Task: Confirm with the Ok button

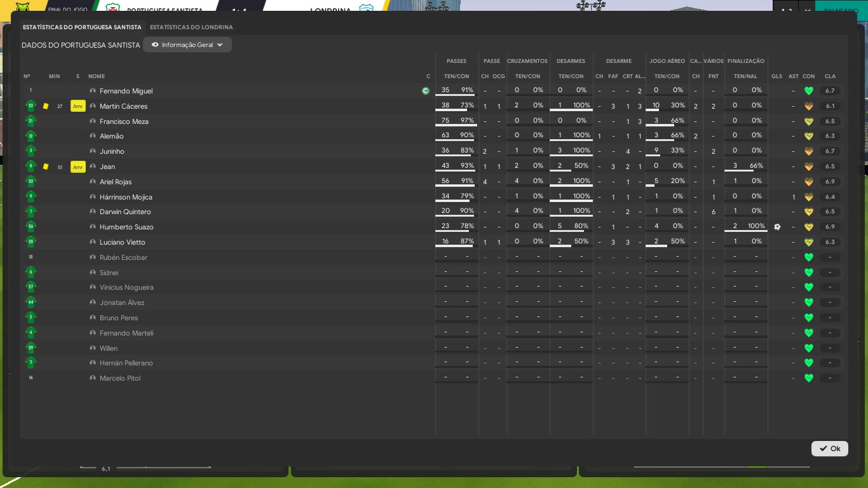Action: (830, 449)
